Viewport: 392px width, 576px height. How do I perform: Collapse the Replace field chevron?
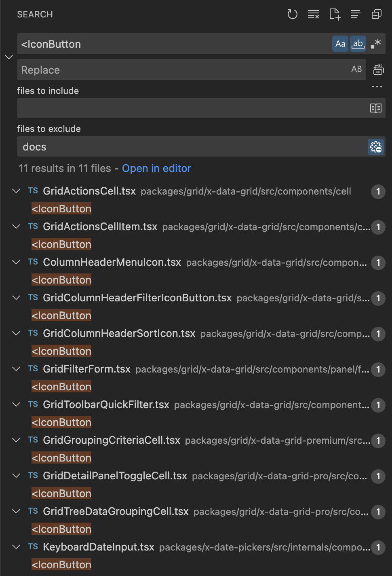pos(9,57)
